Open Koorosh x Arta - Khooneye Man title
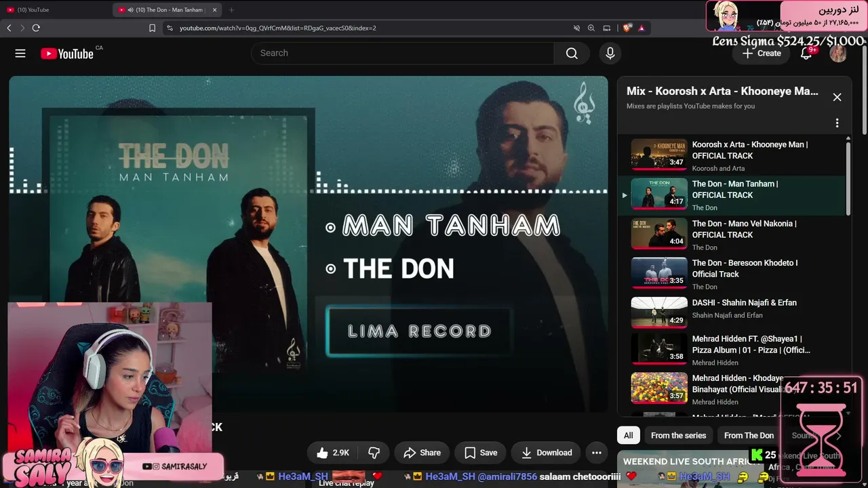868x488 pixels. 750,150
